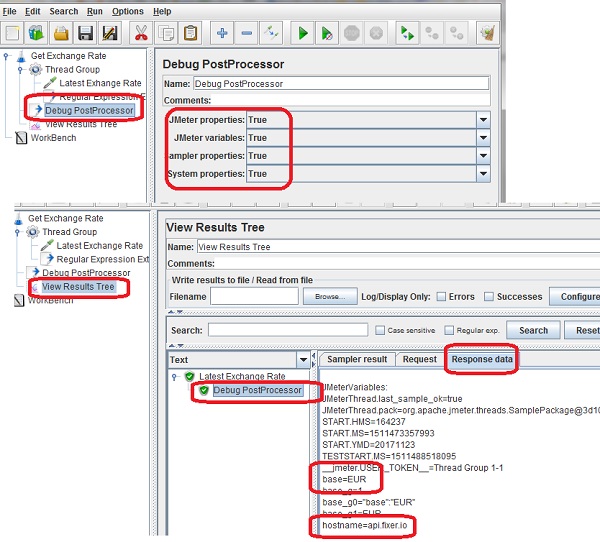Click the green shield beside Debug PostProcessor result

click(x=204, y=390)
